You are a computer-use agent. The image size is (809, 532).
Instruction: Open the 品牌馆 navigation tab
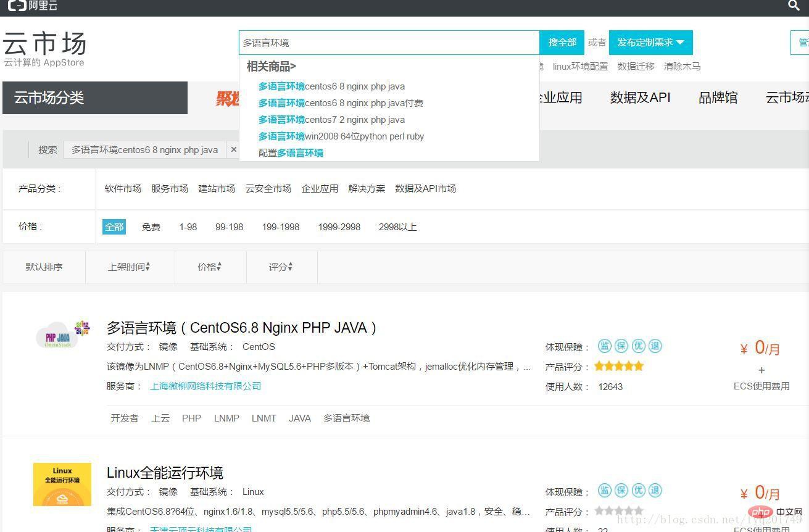tap(718, 98)
